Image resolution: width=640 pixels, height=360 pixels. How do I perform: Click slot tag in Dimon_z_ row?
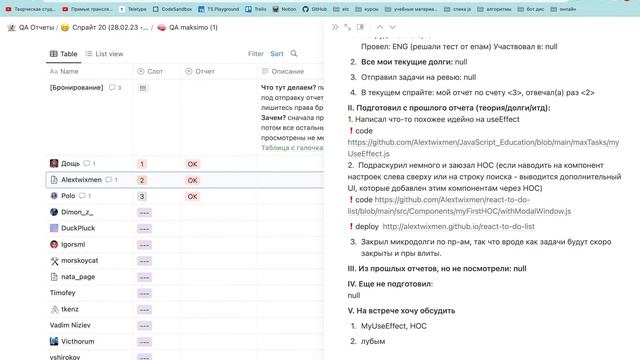click(144, 213)
